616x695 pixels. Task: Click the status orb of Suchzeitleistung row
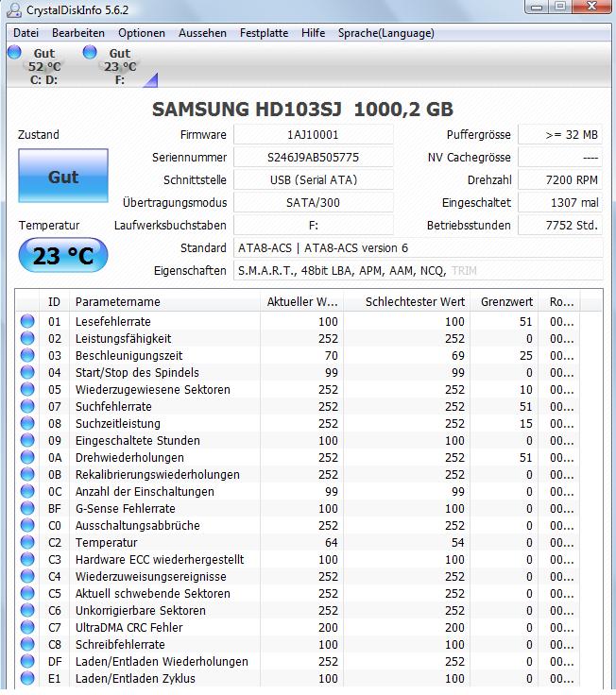point(27,423)
